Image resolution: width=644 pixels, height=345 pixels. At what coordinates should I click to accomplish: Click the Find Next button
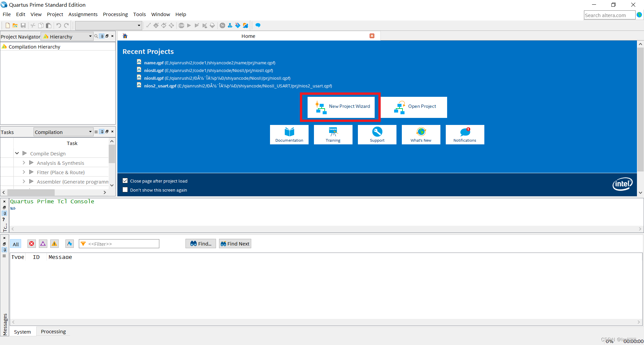[x=235, y=244]
